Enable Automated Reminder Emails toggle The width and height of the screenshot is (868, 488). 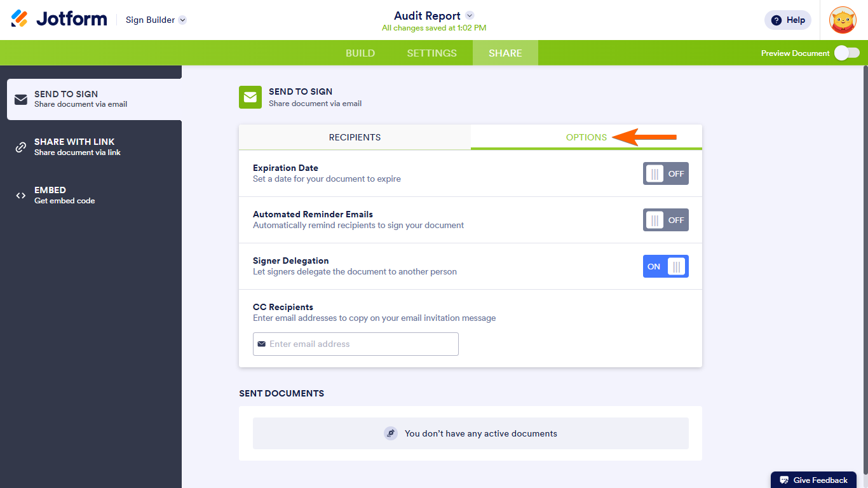pyautogui.click(x=666, y=220)
